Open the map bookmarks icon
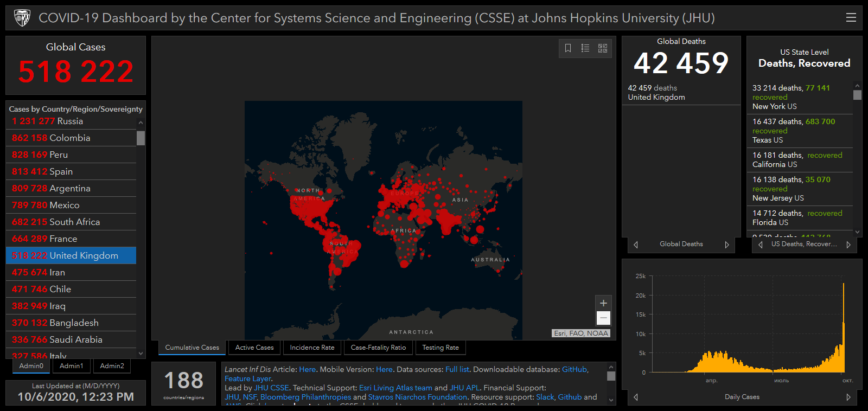Image resolution: width=868 pixels, height=411 pixels. coord(568,48)
